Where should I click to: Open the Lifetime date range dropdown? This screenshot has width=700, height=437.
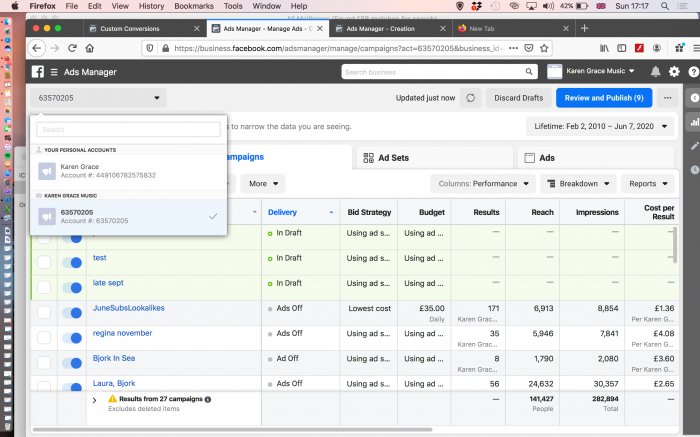coord(600,126)
